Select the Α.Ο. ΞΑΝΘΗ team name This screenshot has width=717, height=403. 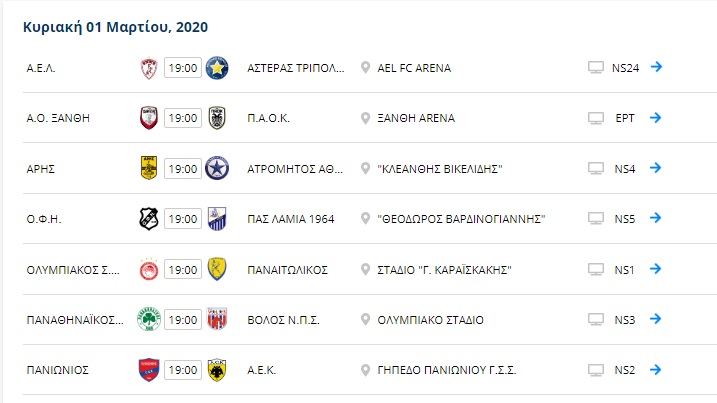58,118
